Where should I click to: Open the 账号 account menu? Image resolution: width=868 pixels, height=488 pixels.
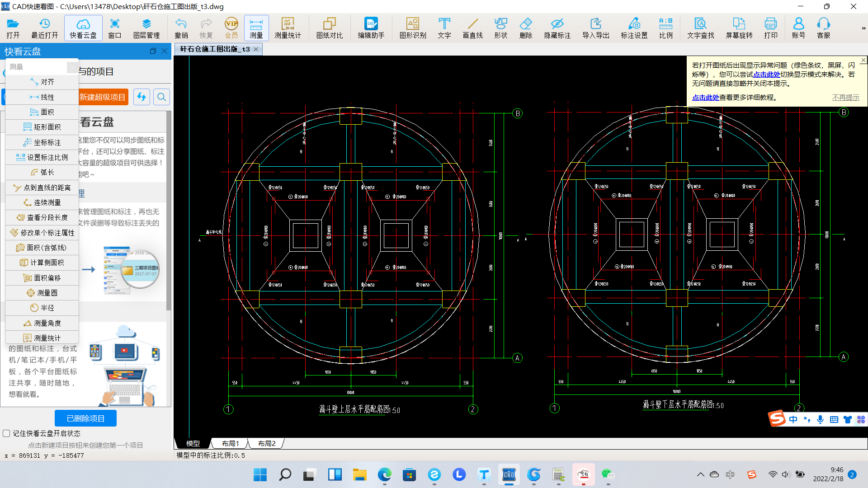pos(799,28)
